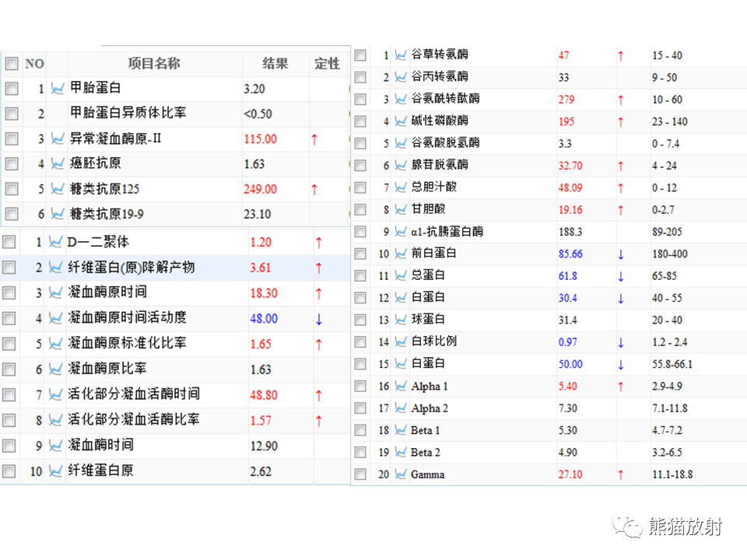Open trend chart icon for Gamma

coord(401,474)
